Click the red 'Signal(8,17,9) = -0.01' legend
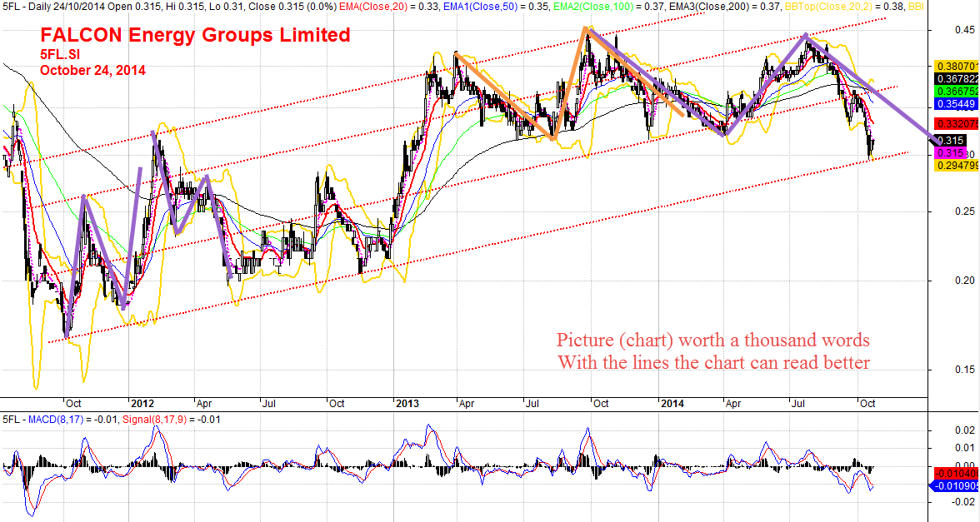 pyautogui.click(x=172, y=420)
